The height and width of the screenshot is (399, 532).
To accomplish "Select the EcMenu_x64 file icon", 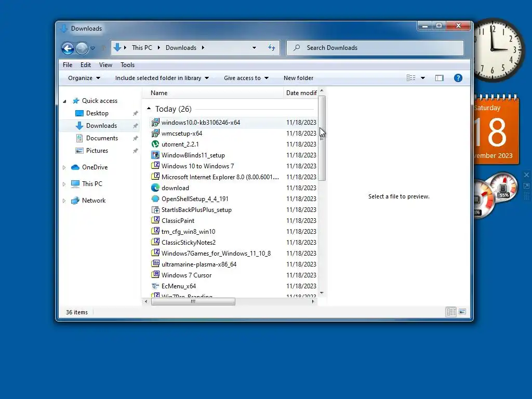I will pyautogui.click(x=155, y=286).
